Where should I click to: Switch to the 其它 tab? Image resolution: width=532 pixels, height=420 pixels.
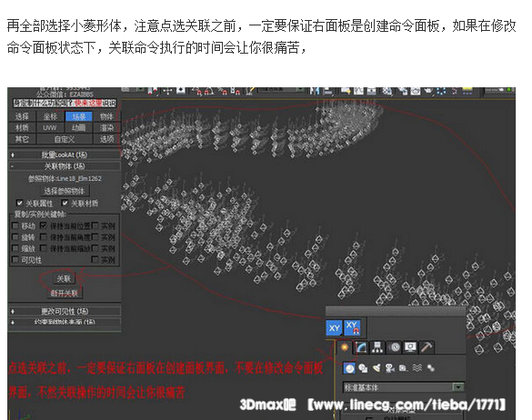coord(22,139)
